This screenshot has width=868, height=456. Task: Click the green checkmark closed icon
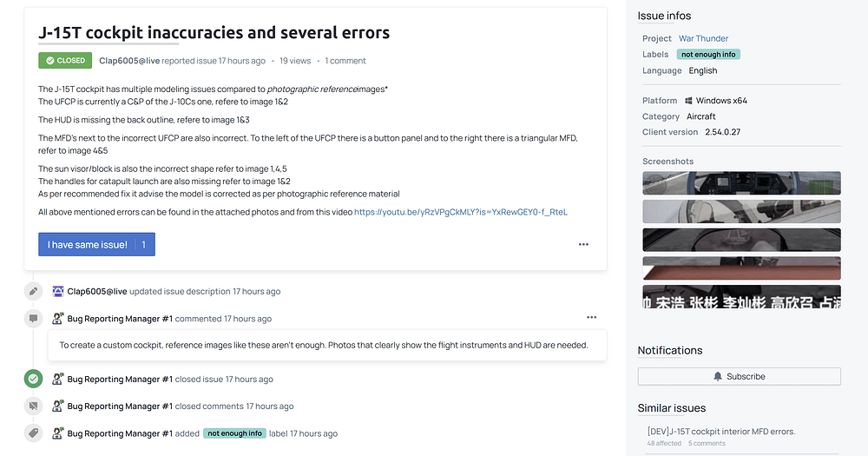pos(32,379)
